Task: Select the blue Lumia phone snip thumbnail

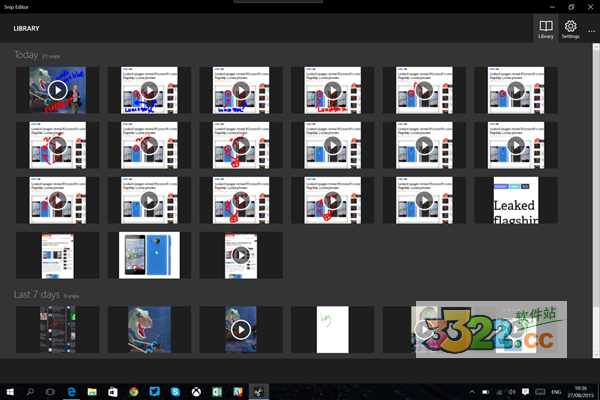Action: click(149, 255)
